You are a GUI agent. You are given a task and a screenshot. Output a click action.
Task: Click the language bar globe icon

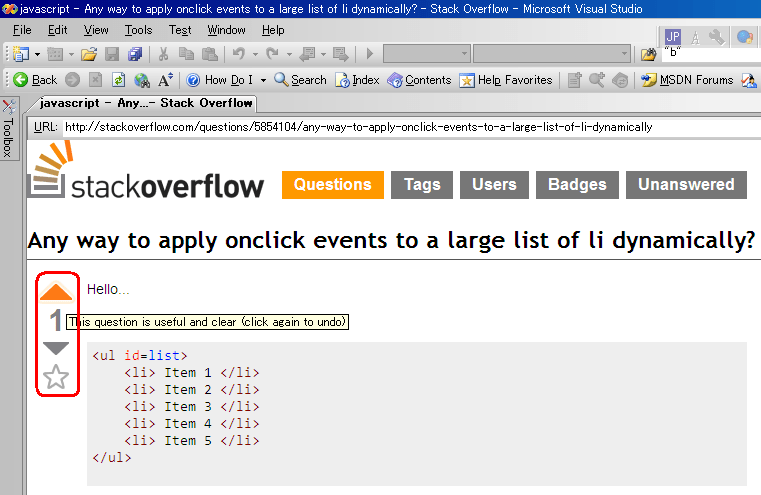744,37
